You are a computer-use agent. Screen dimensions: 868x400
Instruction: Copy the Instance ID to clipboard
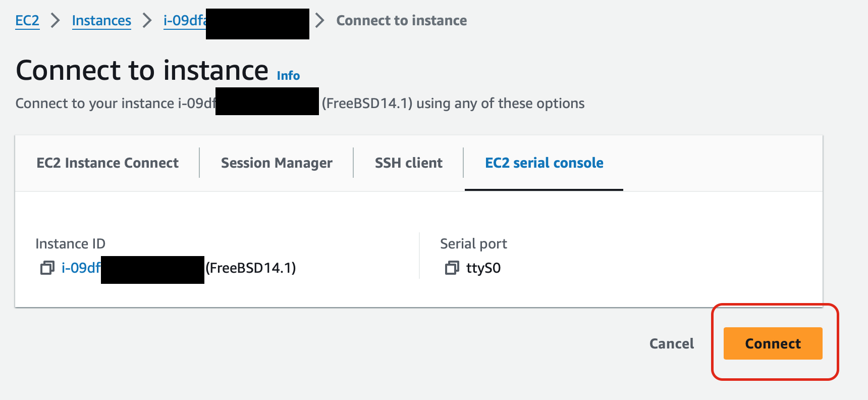point(47,268)
